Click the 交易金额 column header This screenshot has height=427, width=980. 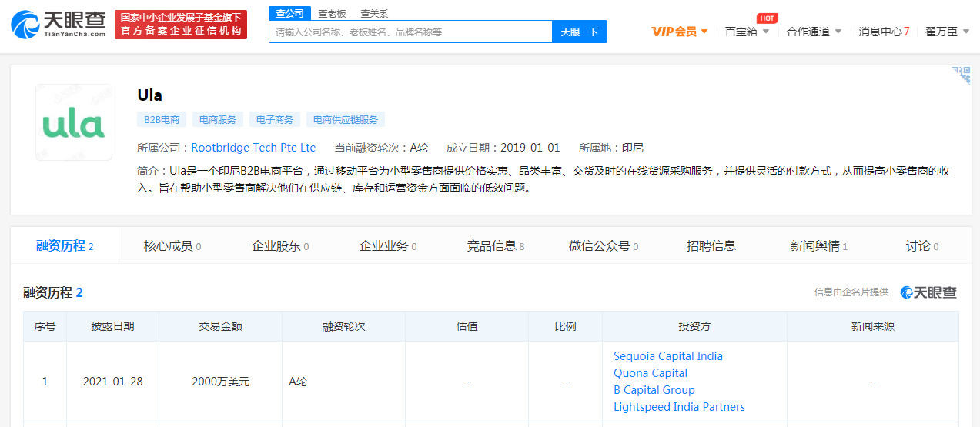click(221, 326)
